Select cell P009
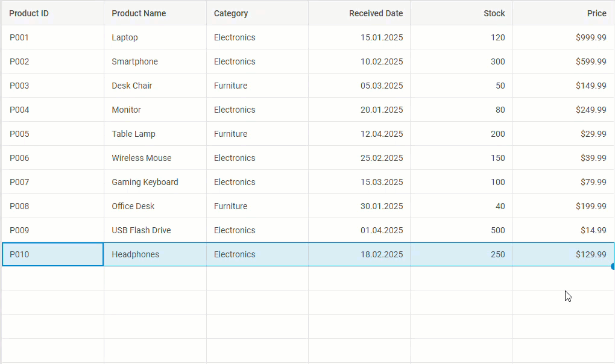 [x=52, y=230]
